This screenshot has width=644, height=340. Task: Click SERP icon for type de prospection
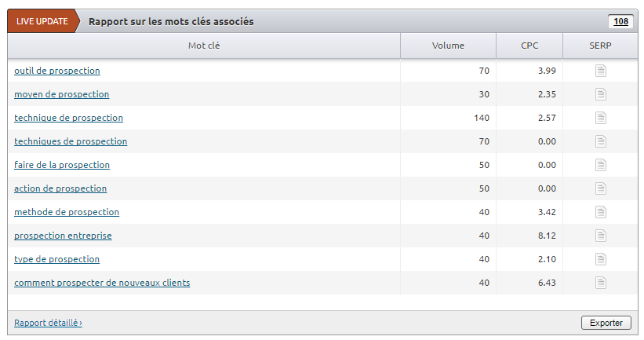[601, 259]
